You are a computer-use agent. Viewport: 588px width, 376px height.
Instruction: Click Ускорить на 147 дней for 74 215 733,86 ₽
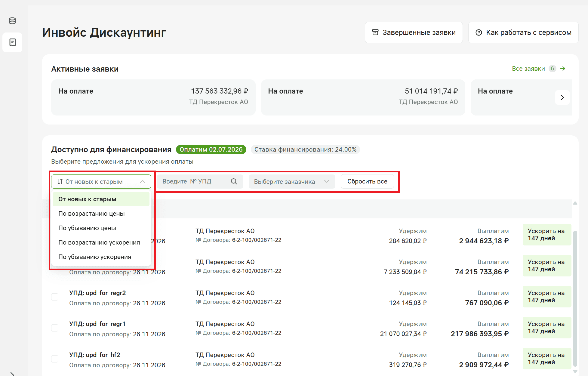coord(547,266)
